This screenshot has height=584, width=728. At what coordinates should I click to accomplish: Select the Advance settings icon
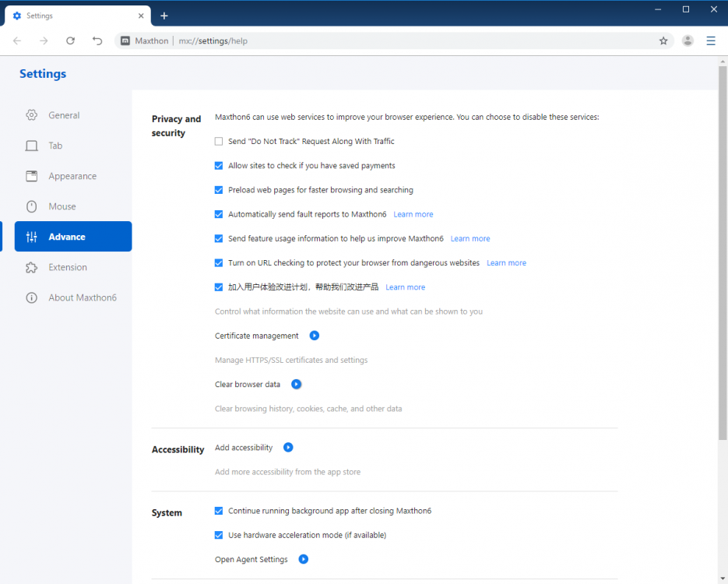[x=32, y=236]
